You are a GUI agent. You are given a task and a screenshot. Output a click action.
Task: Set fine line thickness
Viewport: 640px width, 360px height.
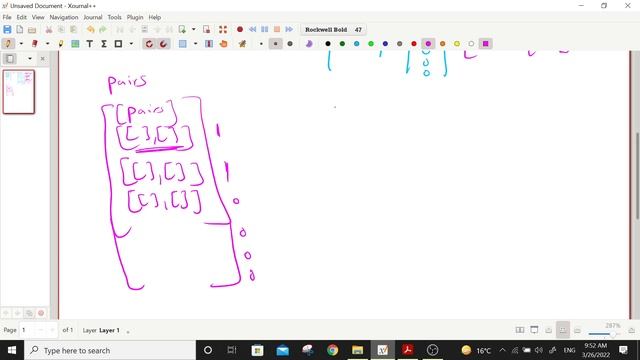(x=261, y=44)
